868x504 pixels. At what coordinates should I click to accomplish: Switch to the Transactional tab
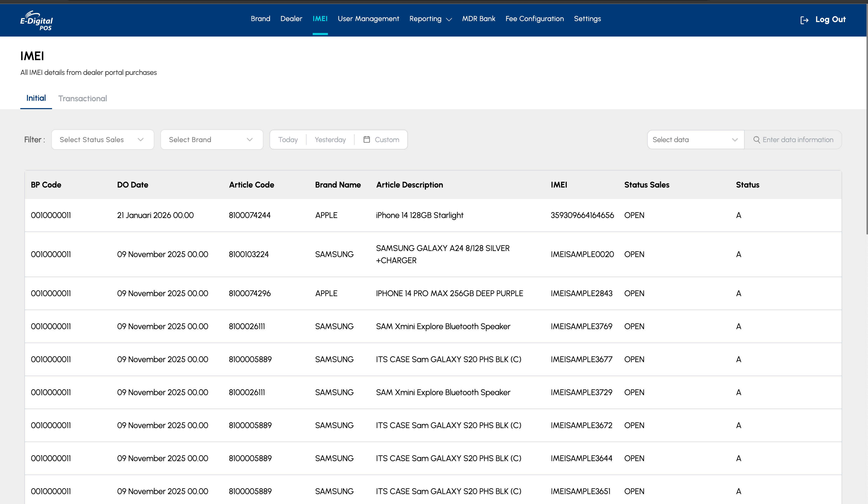point(83,98)
